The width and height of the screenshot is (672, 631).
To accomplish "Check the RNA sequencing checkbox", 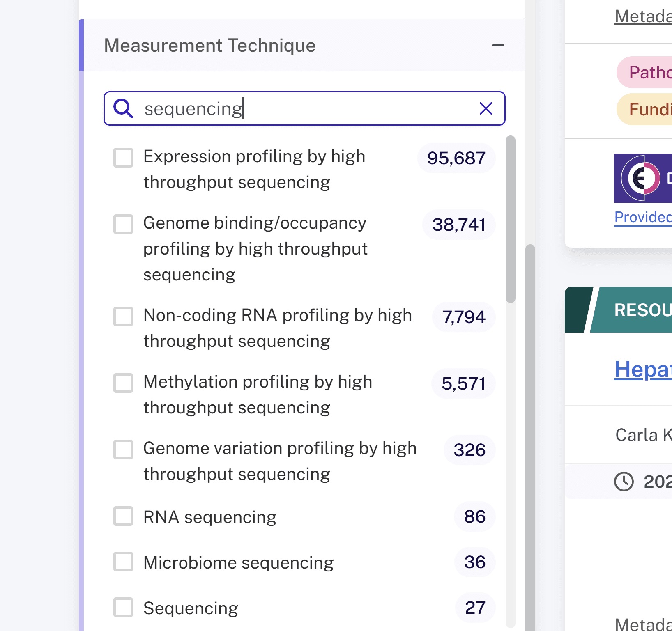I will tap(123, 516).
